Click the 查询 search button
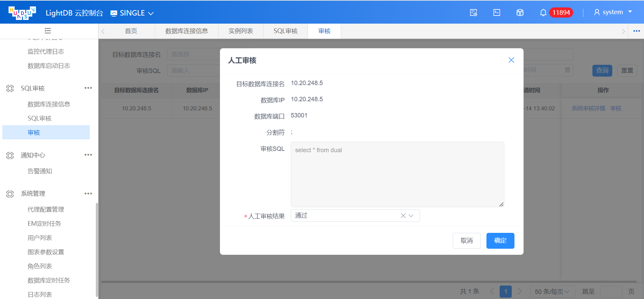The height and width of the screenshot is (299, 644). [x=602, y=71]
